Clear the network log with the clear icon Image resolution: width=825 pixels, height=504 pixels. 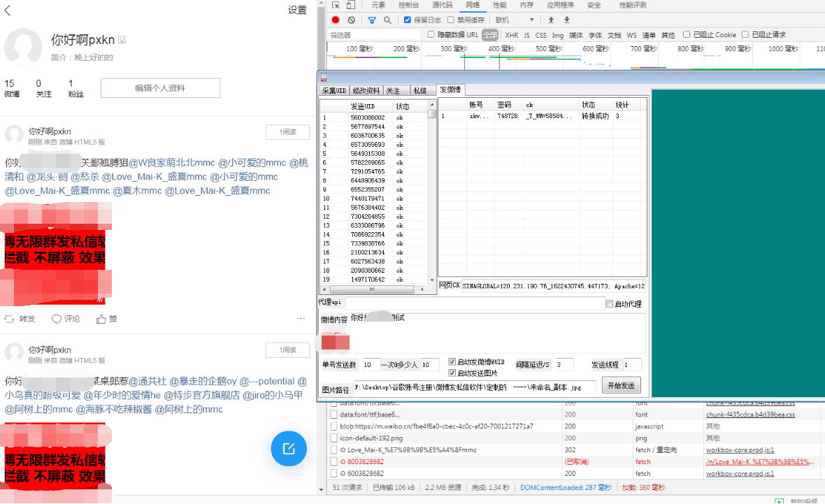[x=352, y=20]
